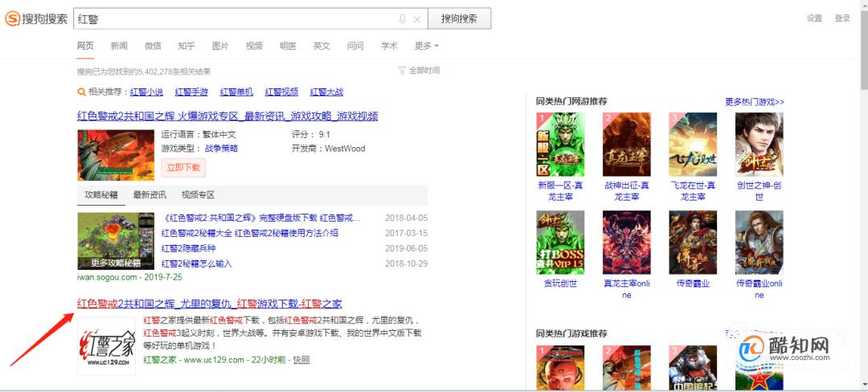Viewport: 868px width, 392px height.
Task: Click the 红警之家 site logo thumbnail
Action: click(x=106, y=346)
